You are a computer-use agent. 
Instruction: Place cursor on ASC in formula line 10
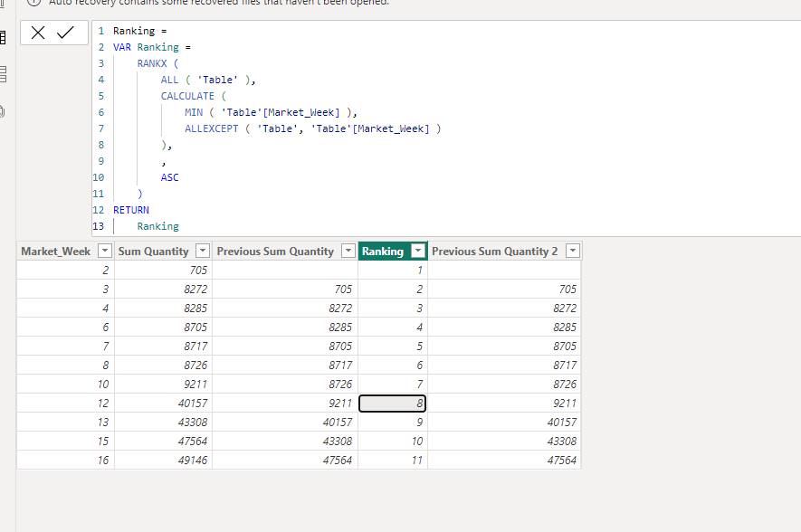[x=169, y=177]
